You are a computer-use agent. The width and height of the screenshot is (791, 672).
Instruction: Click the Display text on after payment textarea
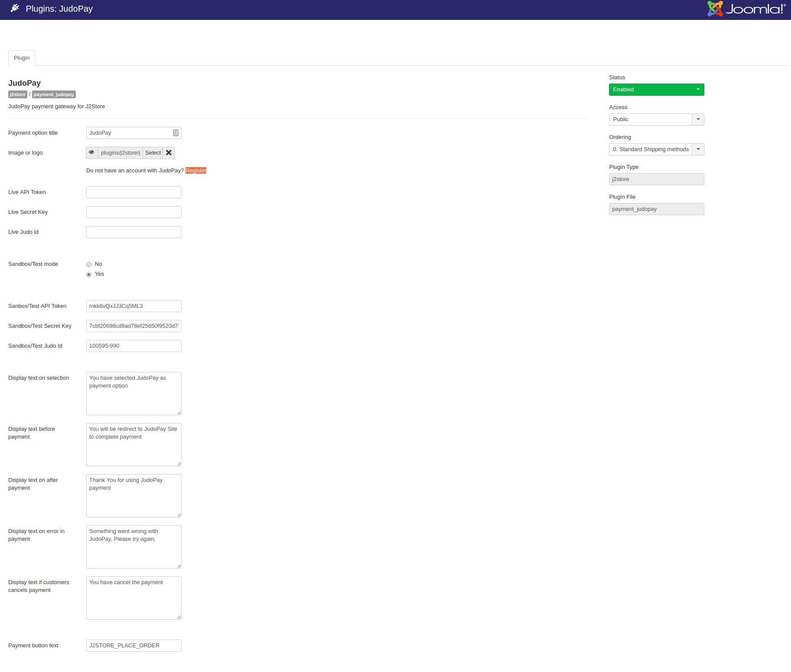click(x=134, y=496)
